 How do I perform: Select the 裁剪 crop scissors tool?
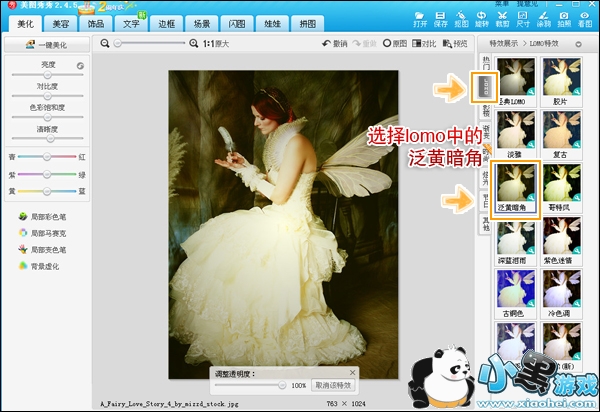click(502, 20)
